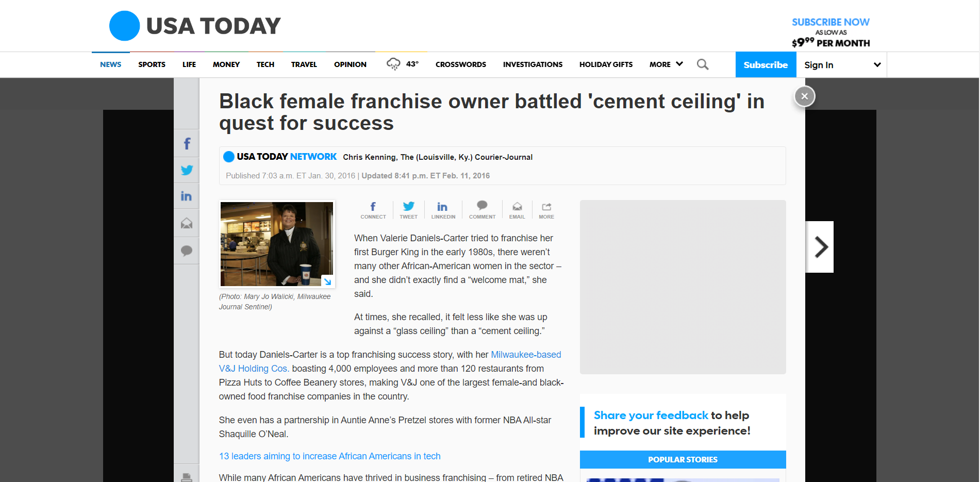Click the gray advertisement placeholder
This screenshot has height=482, width=980.
point(683,287)
